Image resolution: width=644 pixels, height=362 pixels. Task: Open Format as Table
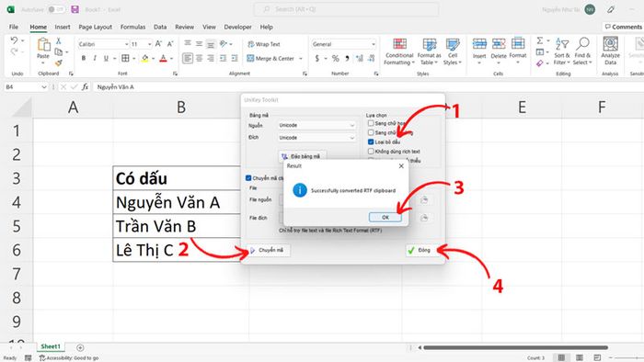point(430,51)
